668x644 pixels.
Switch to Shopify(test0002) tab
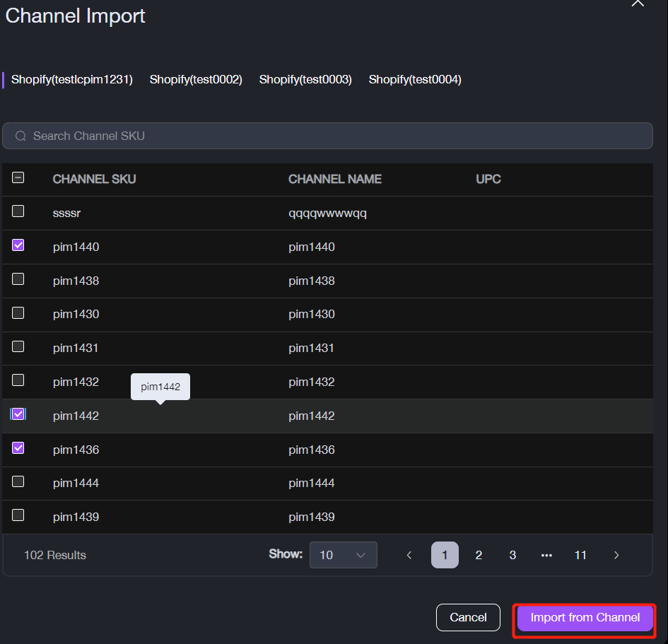[x=196, y=80]
